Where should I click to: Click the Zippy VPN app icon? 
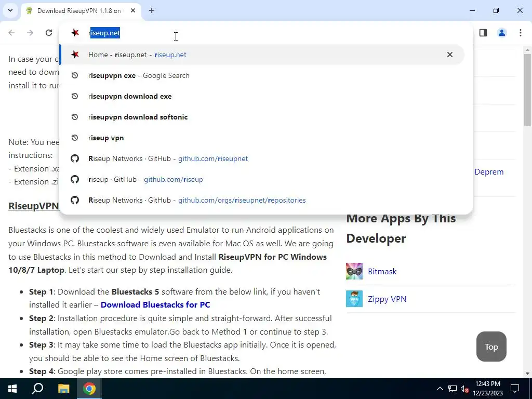point(354,299)
